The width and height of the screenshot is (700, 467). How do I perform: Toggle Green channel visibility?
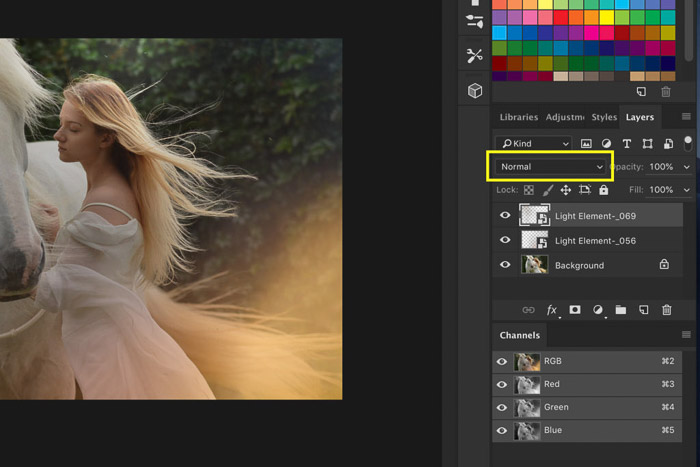point(502,408)
